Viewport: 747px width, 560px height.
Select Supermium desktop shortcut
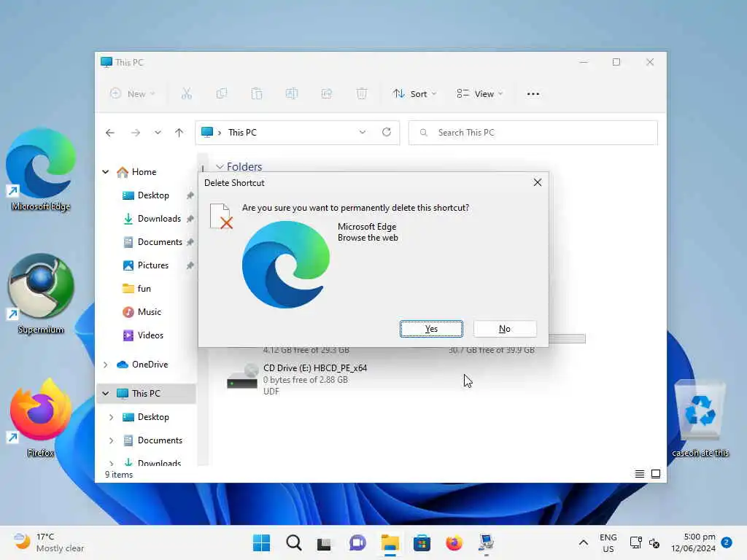coord(41,294)
